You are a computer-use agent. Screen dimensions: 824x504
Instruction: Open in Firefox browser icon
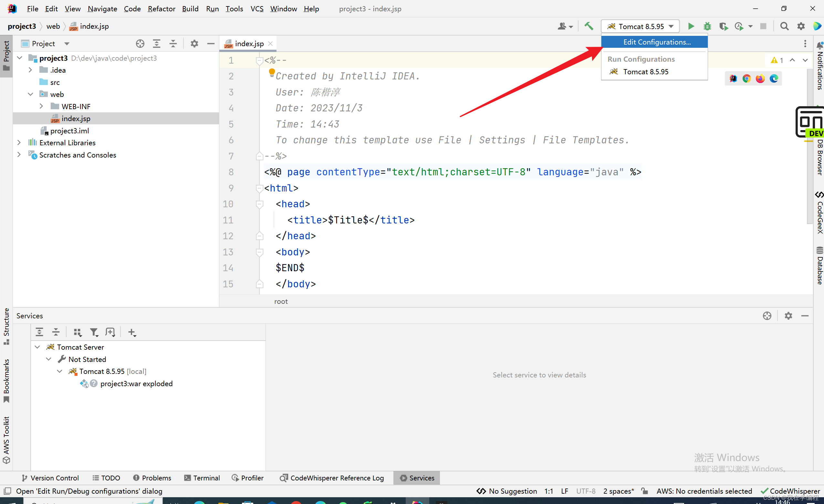(760, 78)
